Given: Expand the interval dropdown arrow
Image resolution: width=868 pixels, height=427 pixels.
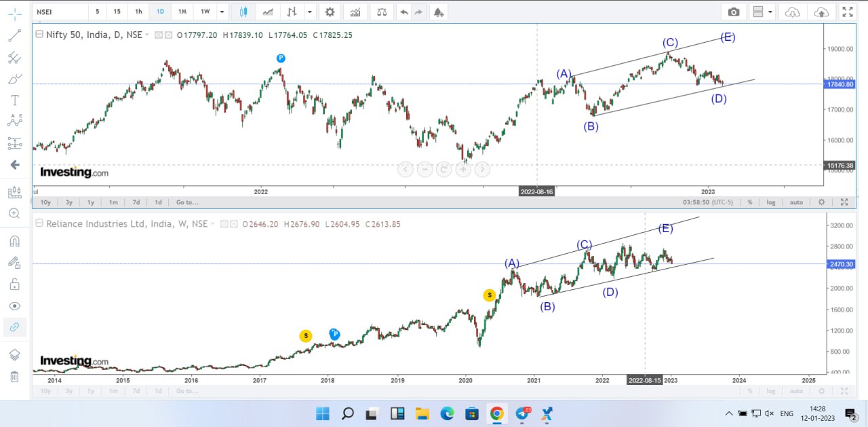Looking at the screenshot, I should (222, 12).
